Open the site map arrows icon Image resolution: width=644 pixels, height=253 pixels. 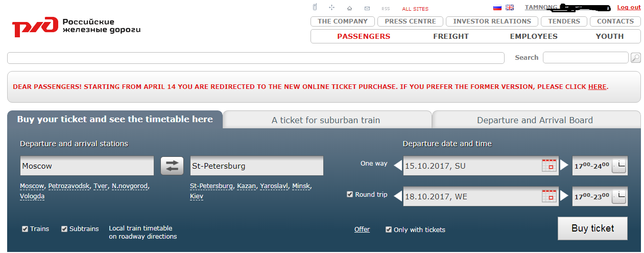click(x=331, y=8)
